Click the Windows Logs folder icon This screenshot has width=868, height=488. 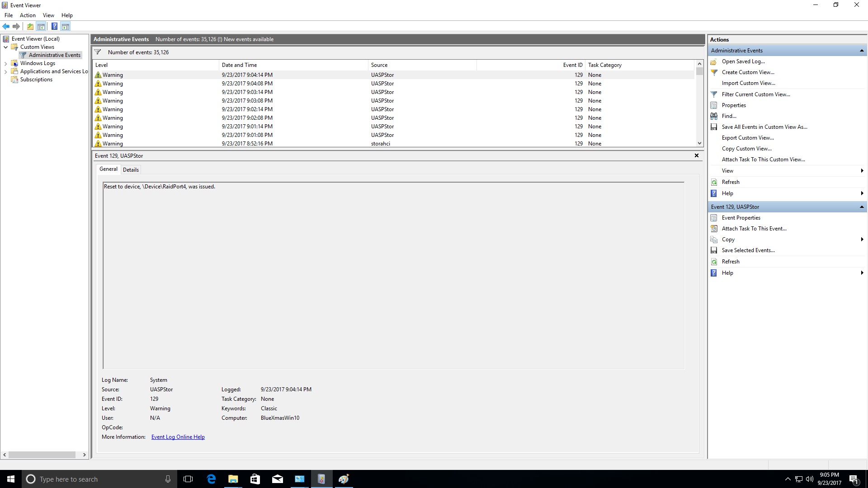coord(14,63)
